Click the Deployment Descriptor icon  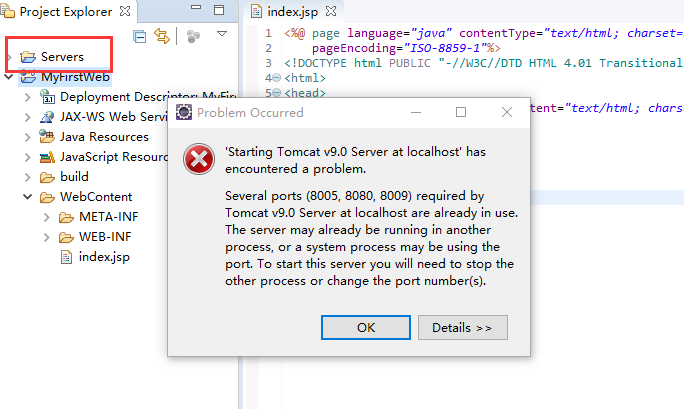coord(47,96)
